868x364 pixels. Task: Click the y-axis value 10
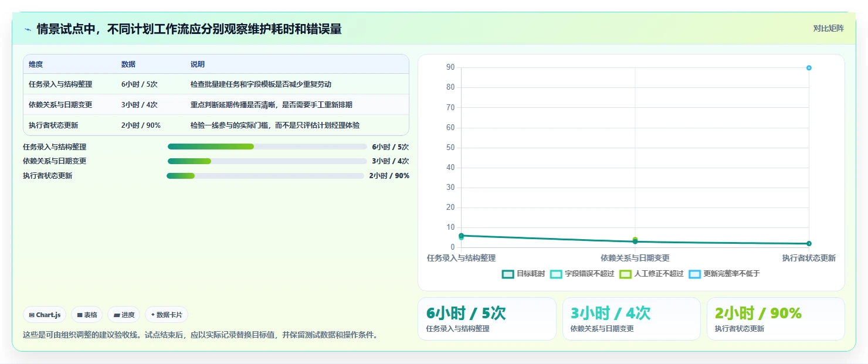coord(450,227)
